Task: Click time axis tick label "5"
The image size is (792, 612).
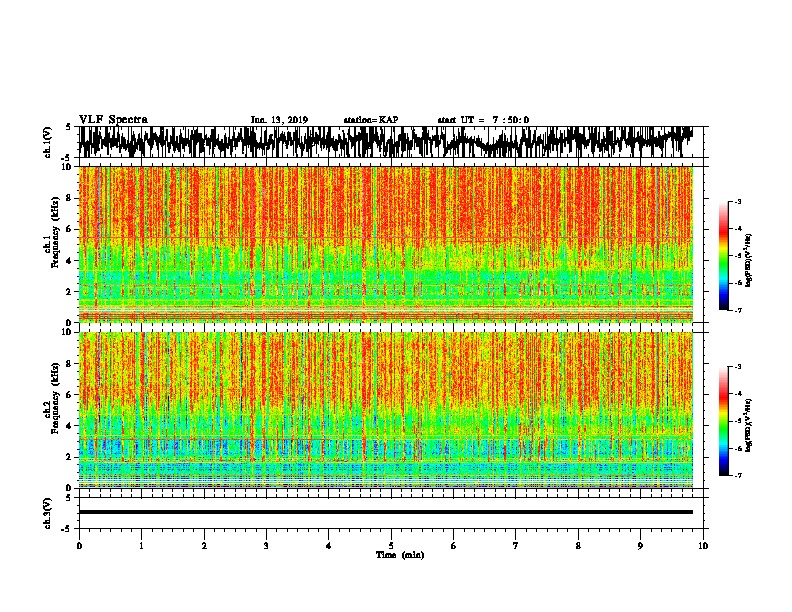Action: coord(391,546)
